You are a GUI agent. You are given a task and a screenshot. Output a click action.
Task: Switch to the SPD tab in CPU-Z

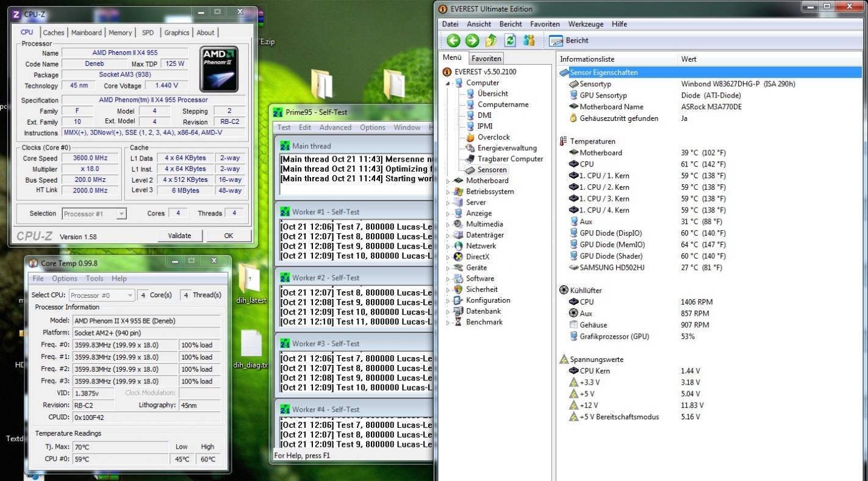pos(148,33)
